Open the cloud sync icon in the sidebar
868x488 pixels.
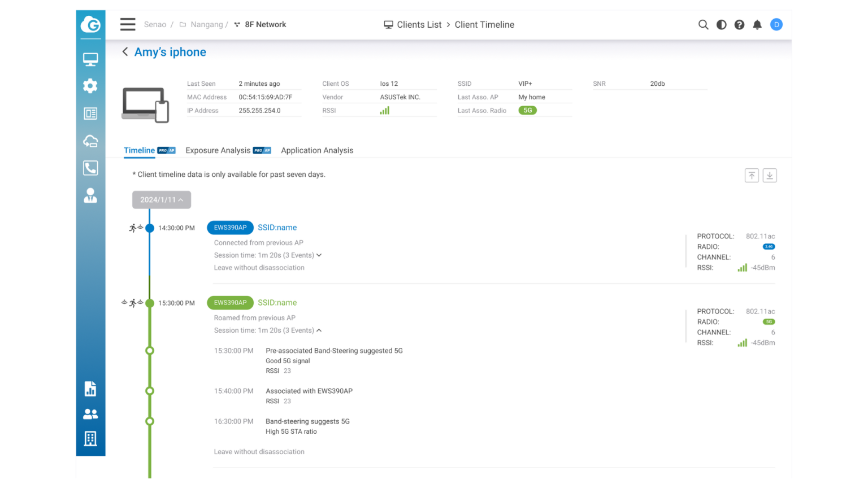90,141
